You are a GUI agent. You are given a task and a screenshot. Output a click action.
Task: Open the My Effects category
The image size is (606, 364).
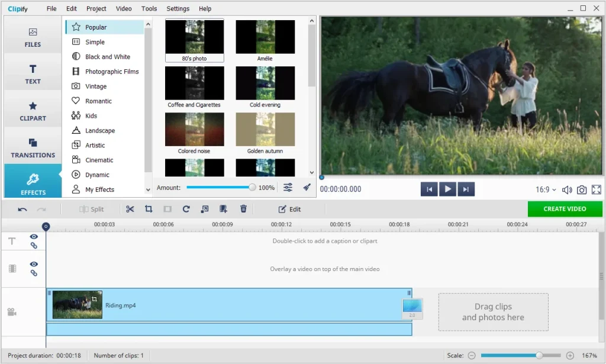click(105, 189)
